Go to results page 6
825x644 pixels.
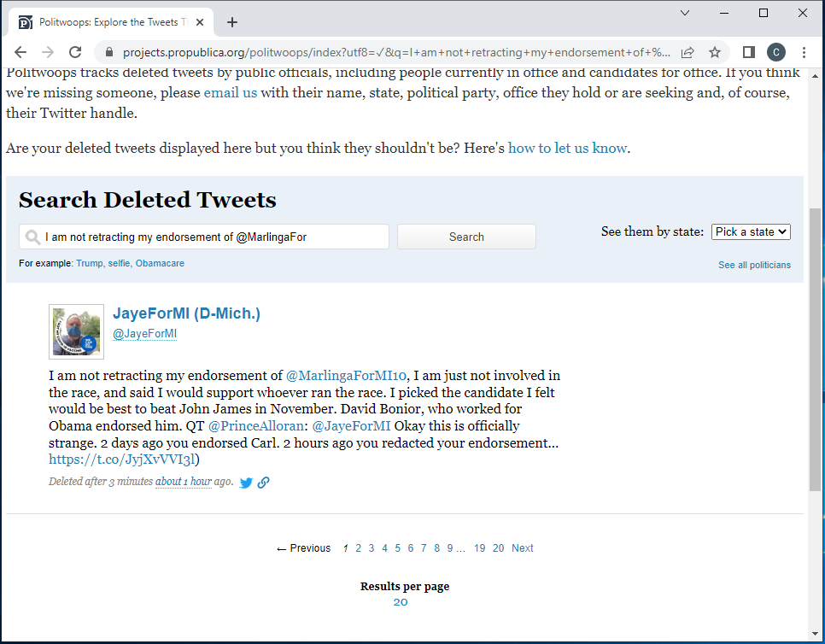tap(411, 548)
